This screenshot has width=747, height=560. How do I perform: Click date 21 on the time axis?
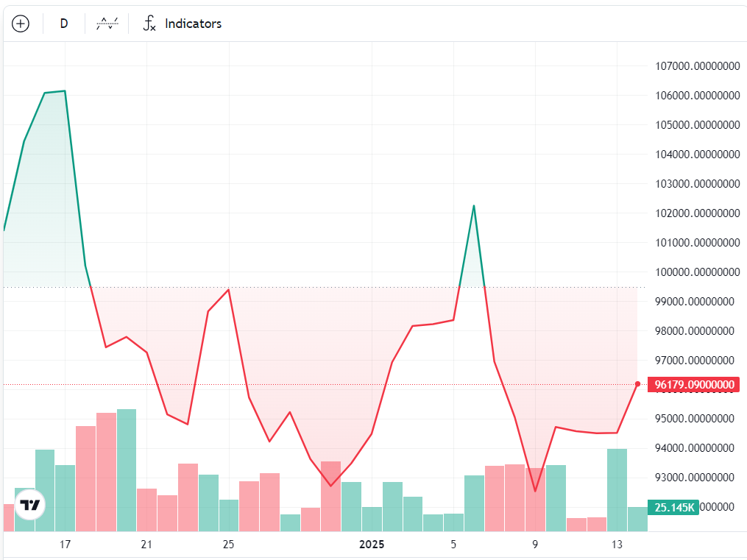click(146, 545)
